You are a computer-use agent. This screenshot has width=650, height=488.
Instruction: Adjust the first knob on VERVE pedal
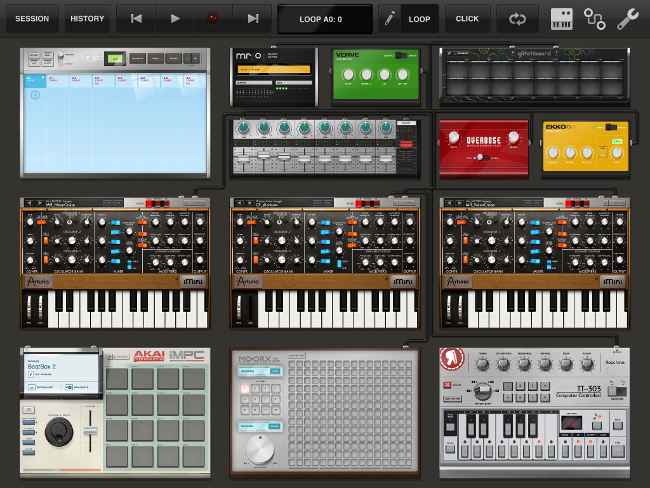pos(348,75)
